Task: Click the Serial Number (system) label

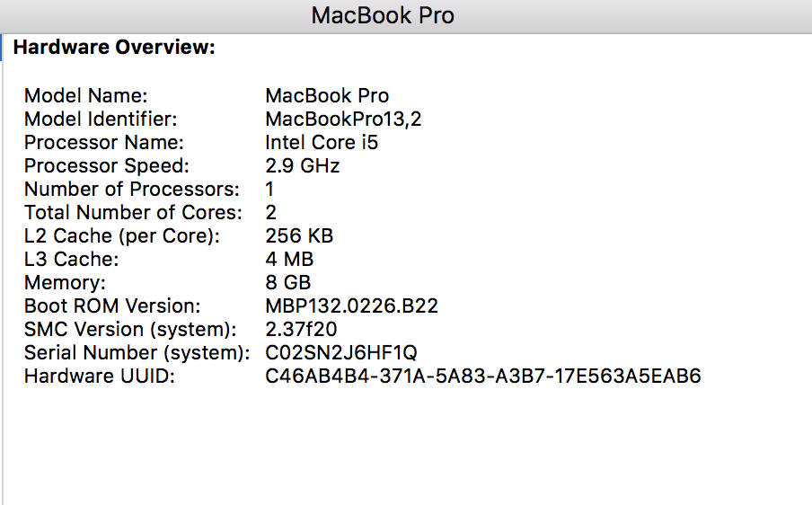Action: pyautogui.click(x=137, y=353)
